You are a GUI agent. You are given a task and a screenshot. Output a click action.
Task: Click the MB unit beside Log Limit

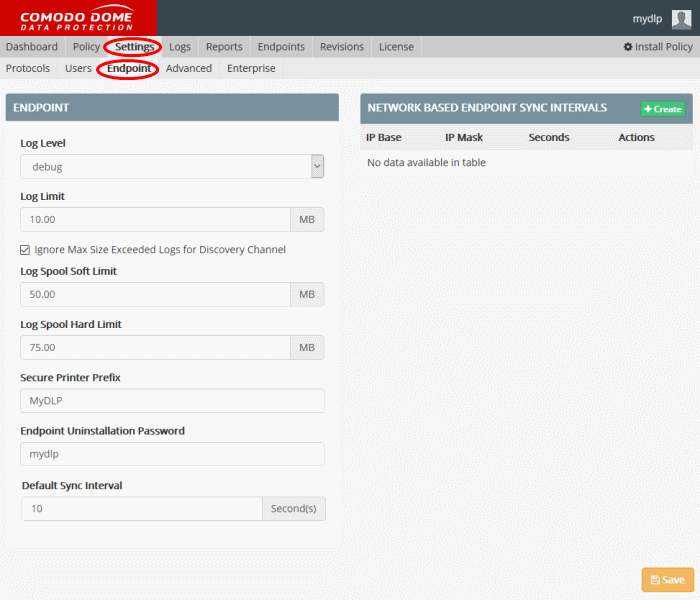pos(307,220)
